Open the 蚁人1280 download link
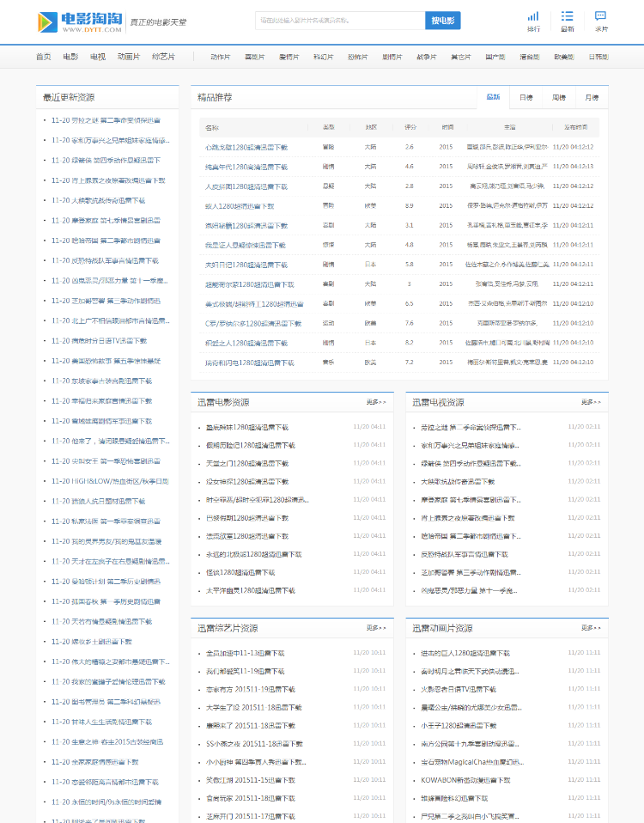Image resolution: width=644 pixels, height=823 pixels. tap(240, 206)
